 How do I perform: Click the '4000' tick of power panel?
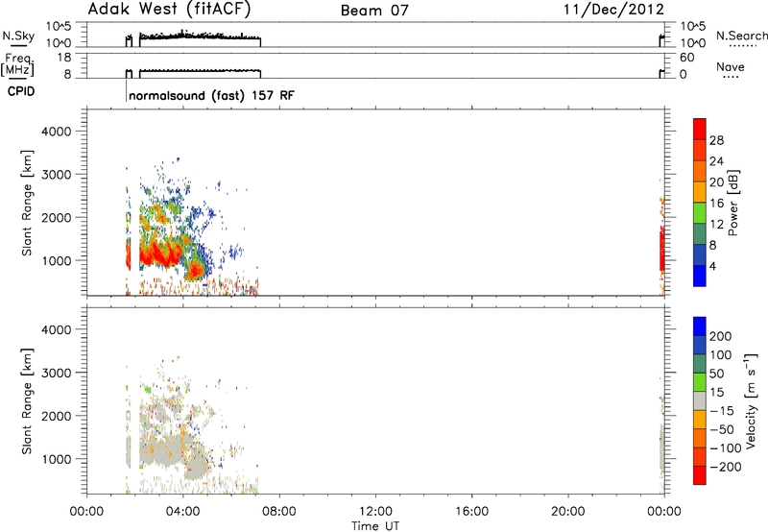coord(56,132)
